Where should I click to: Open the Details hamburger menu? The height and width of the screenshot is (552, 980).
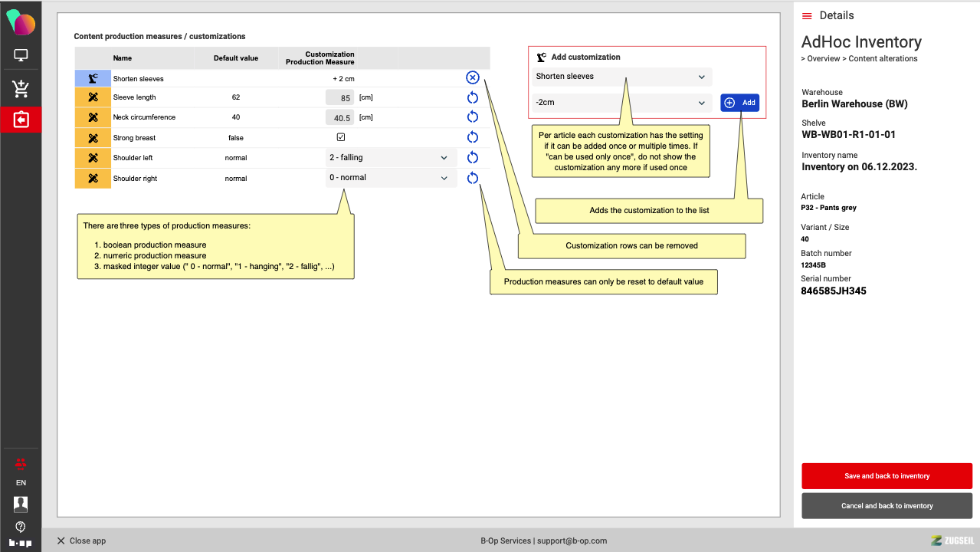[x=807, y=16]
